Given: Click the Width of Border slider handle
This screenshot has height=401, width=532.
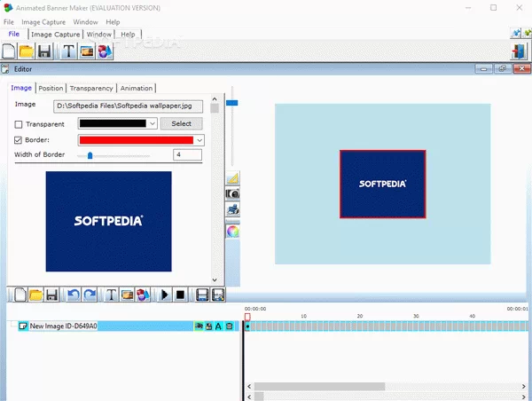Looking at the screenshot, I should [90, 155].
